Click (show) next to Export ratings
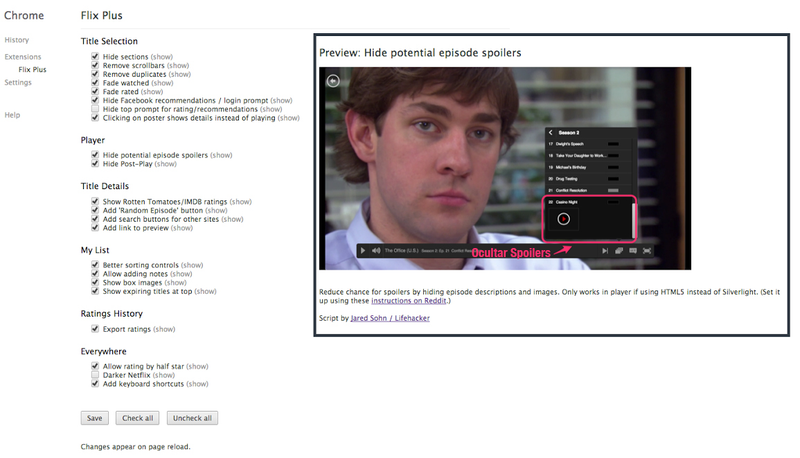 (x=164, y=329)
